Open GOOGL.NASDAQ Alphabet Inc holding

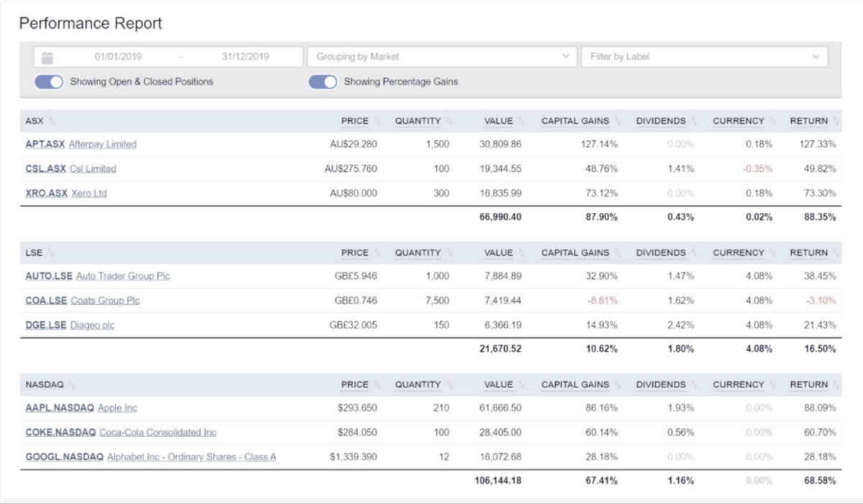pos(150,457)
